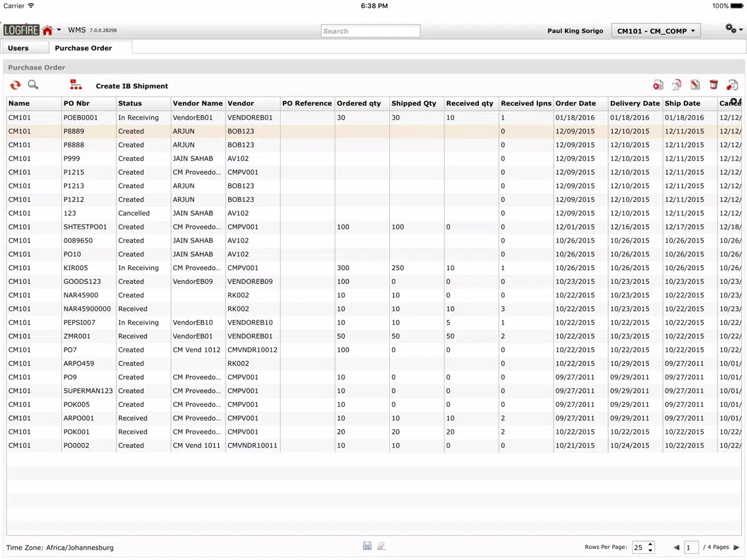Select the P8889 purchase order row
This screenshot has width=747, height=560.
click(x=374, y=131)
